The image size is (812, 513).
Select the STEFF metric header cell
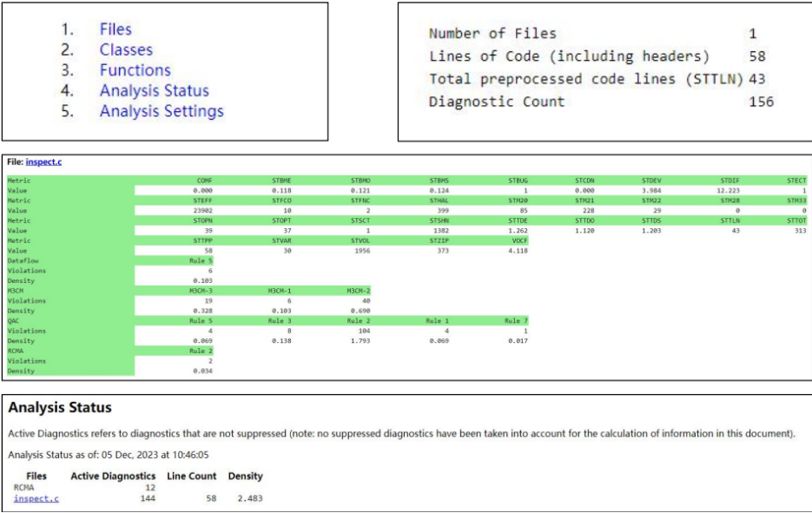pos(203,201)
